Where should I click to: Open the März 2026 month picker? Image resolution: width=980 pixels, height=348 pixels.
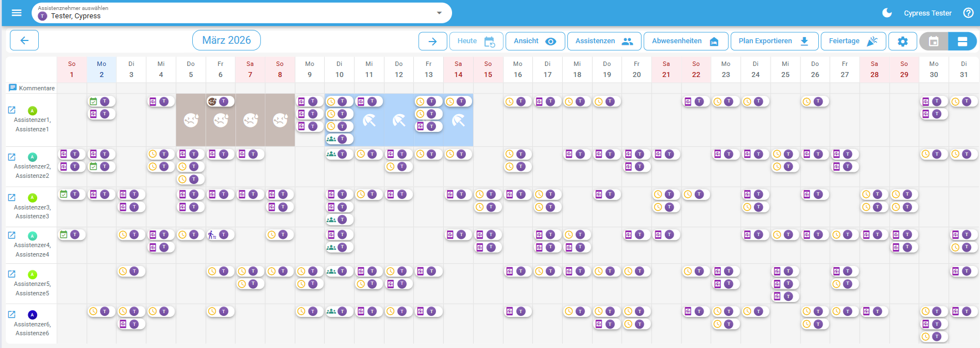click(x=226, y=40)
